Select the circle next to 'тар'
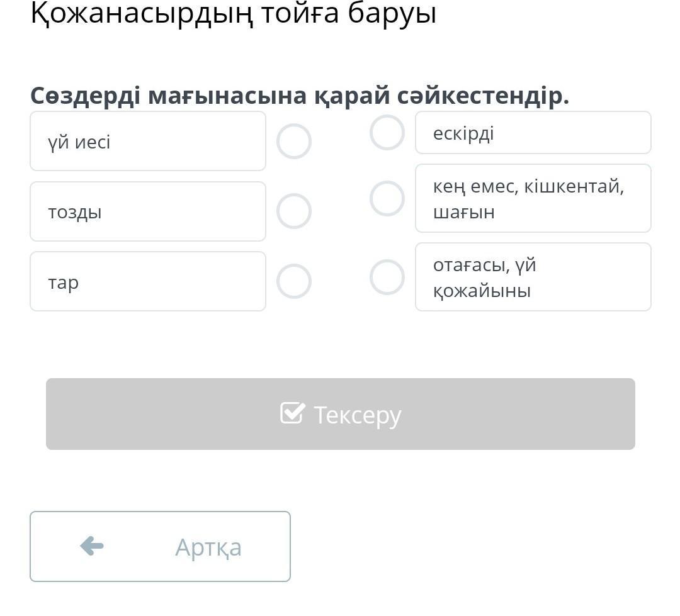Image resolution: width=680 pixels, height=616 pixels. point(293,281)
